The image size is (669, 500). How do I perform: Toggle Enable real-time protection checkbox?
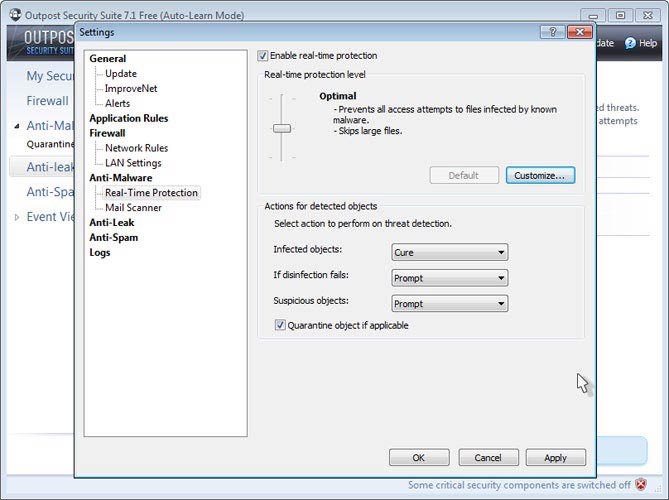tap(264, 56)
